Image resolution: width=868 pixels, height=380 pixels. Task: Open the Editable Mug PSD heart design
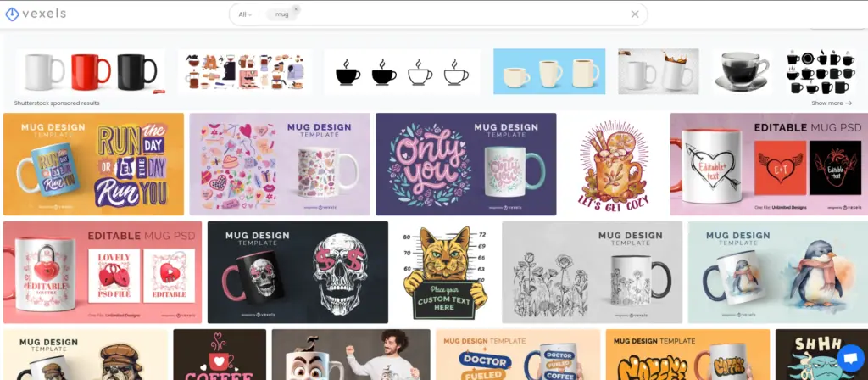tap(768, 164)
